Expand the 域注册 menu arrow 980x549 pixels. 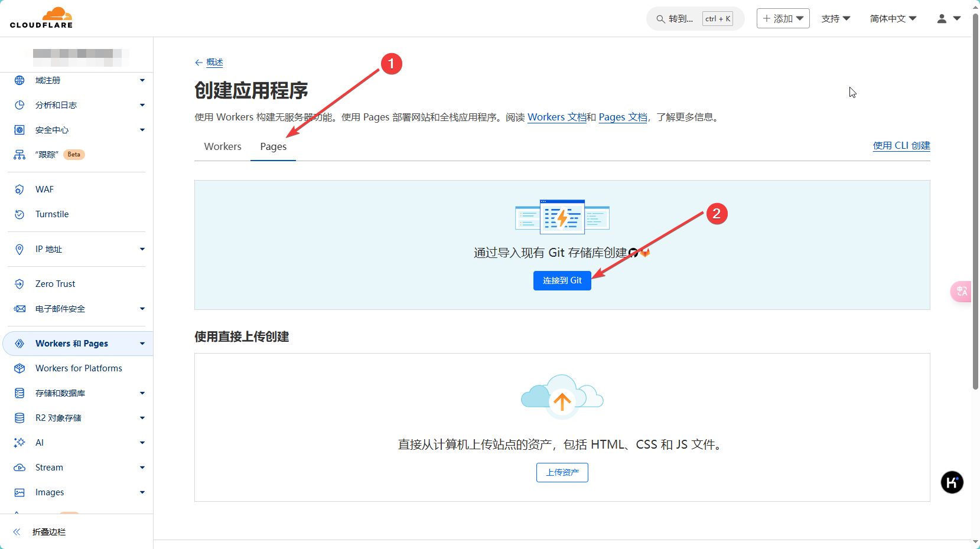(x=142, y=80)
